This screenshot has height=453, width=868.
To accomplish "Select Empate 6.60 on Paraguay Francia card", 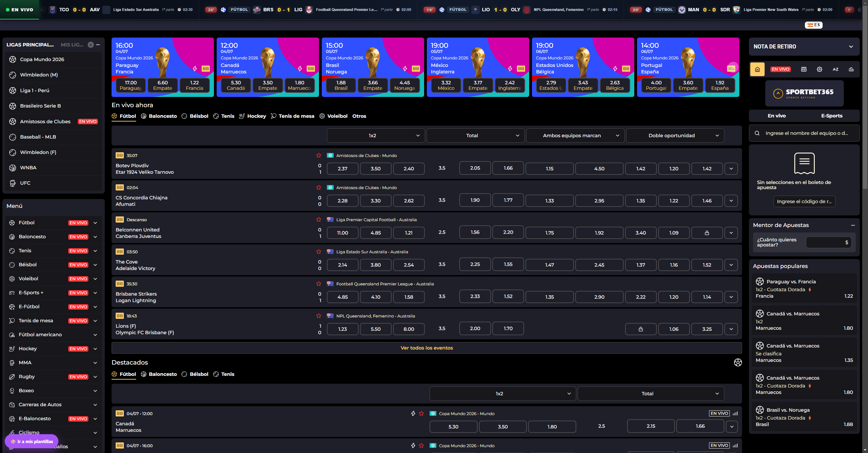I will pos(163,85).
